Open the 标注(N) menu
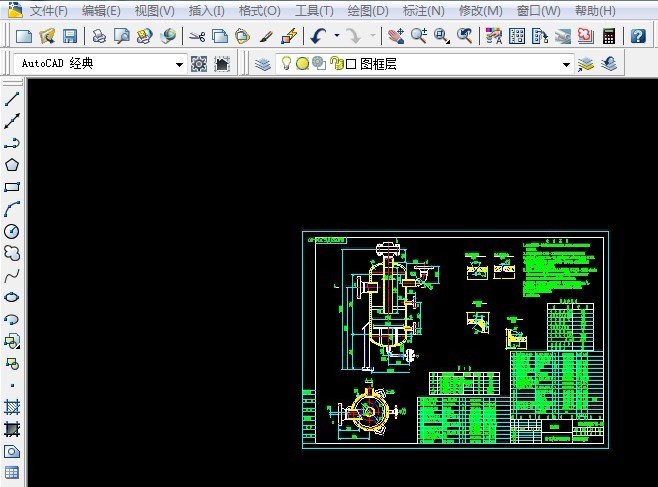The width and height of the screenshot is (658, 487). pos(423,10)
